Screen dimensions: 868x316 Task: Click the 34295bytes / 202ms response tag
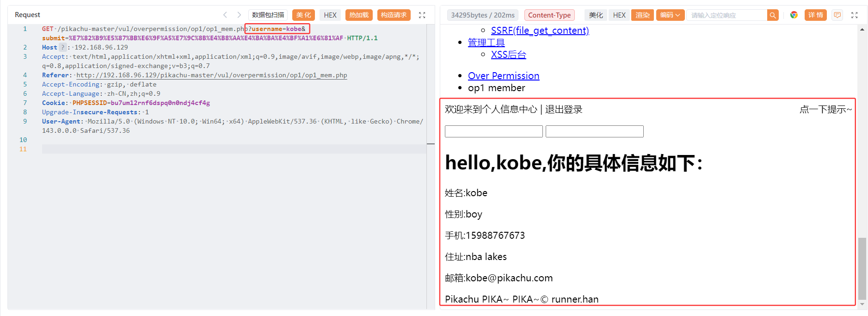click(483, 15)
